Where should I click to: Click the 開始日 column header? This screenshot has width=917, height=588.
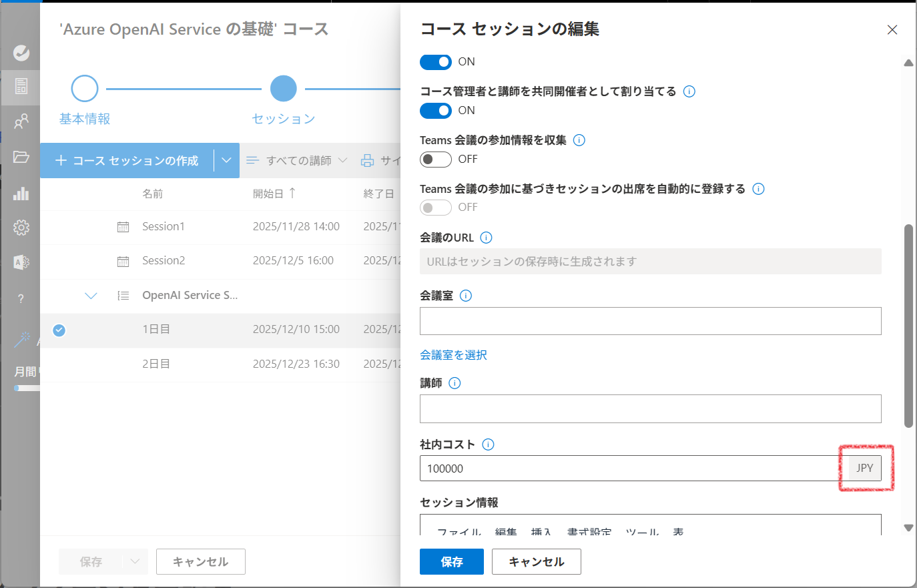[x=268, y=194]
